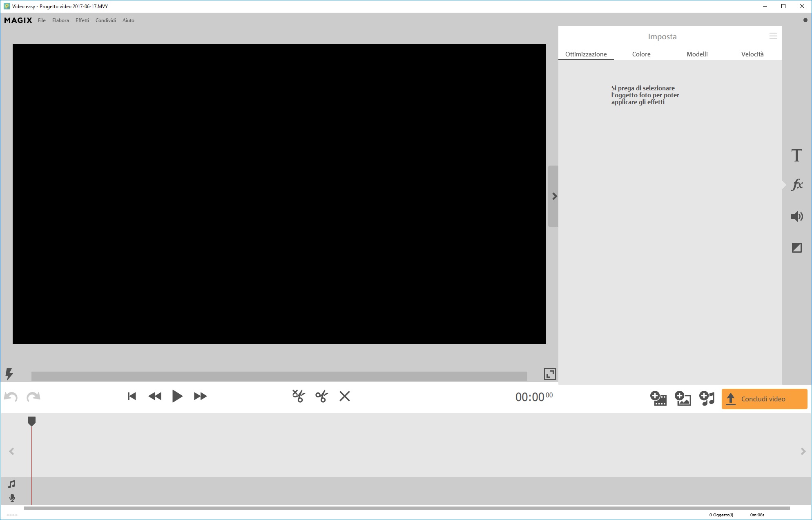Open the Imposta panel hamburger menu

pos(773,36)
